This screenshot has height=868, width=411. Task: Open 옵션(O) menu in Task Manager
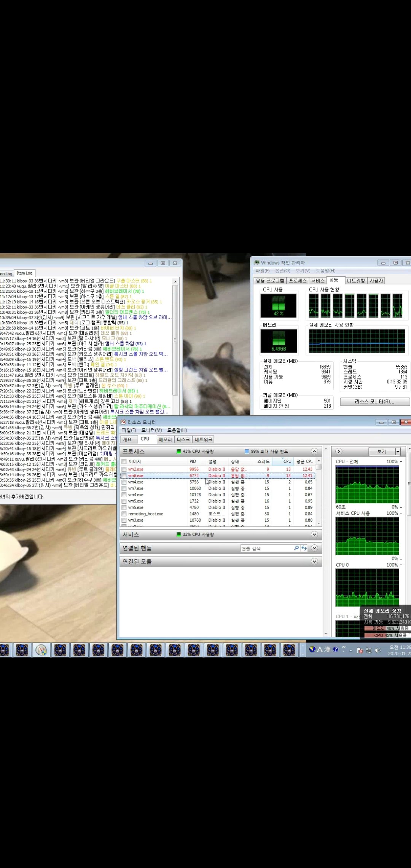(x=283, y=271)
